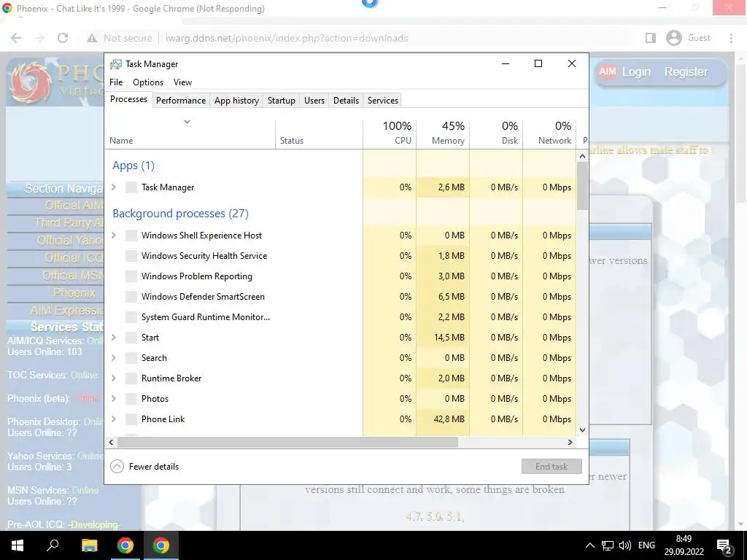Click the Windows Security Health Service icon
This screenshot has width=747, height=560.
131,256
